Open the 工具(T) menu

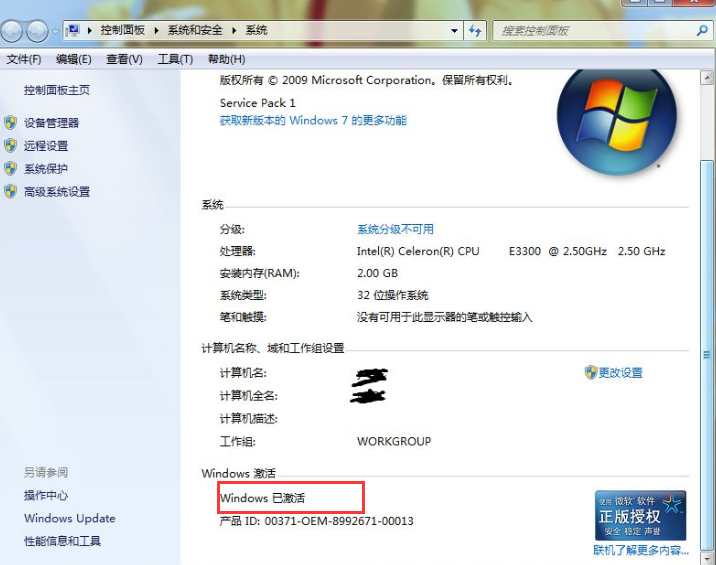pos(175,59)
